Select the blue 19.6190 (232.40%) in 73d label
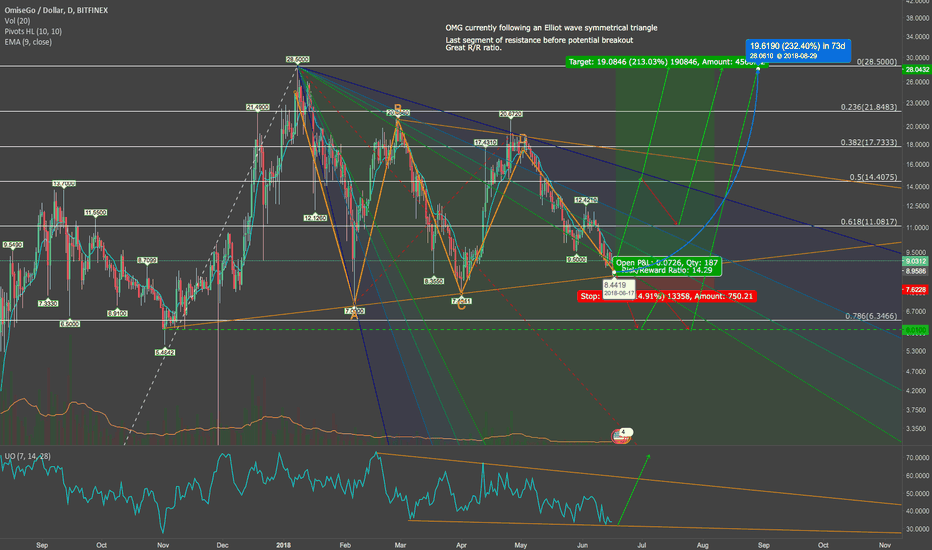 (798, 50)
